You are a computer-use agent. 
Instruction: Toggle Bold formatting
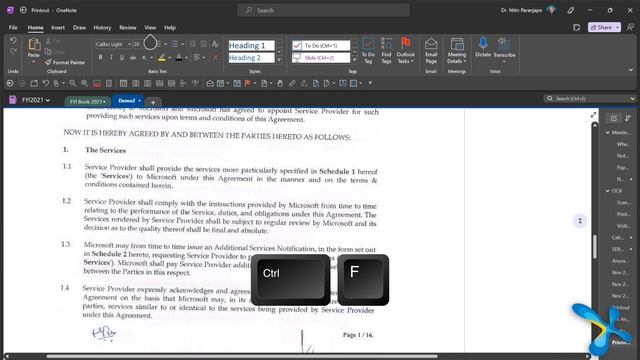point(100,58)
